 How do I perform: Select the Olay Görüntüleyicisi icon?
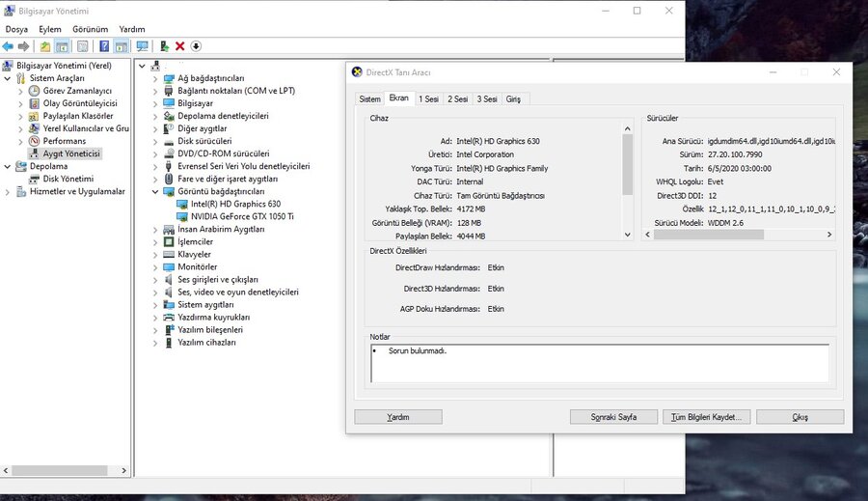[35, 103]
